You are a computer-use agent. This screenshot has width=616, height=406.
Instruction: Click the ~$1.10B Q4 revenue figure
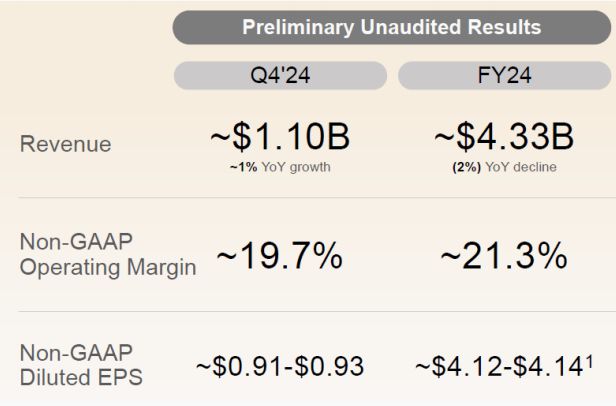click(279, 136)
